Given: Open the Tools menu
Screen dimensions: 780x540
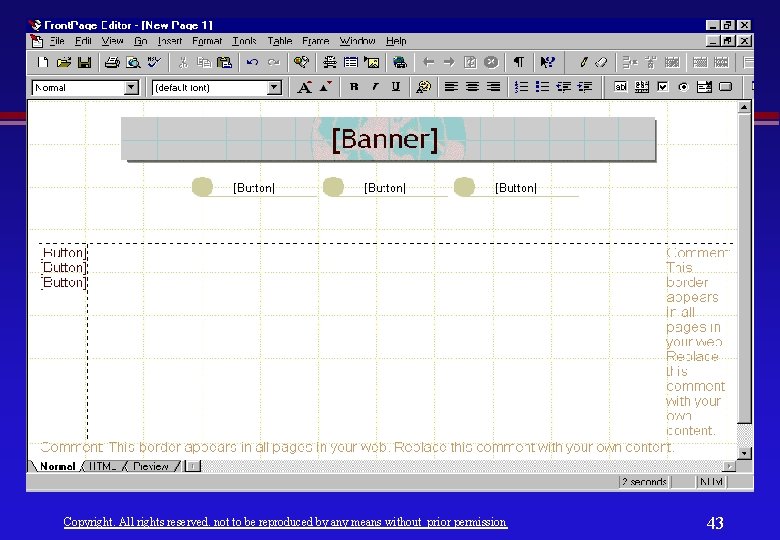Looking at the screenshot, I should 244,41.
